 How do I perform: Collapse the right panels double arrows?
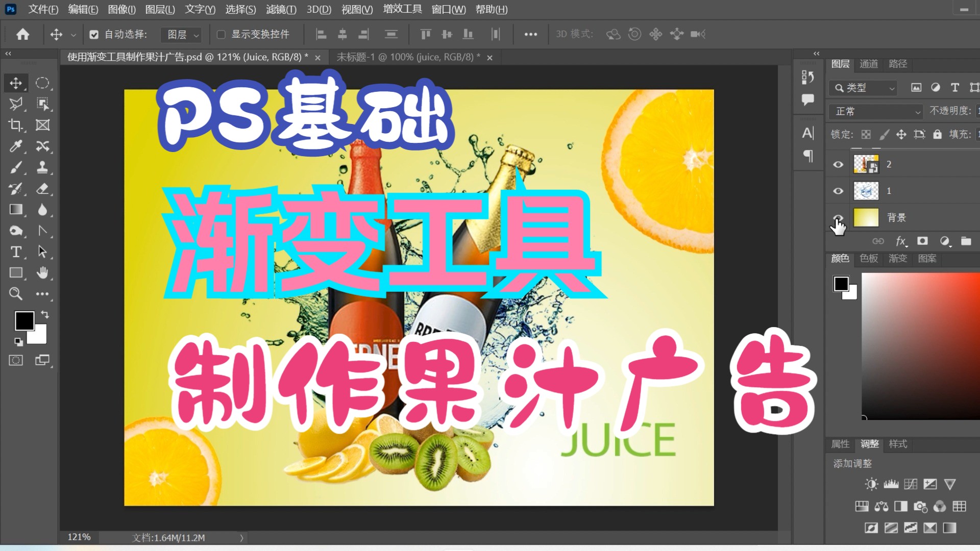816,54
